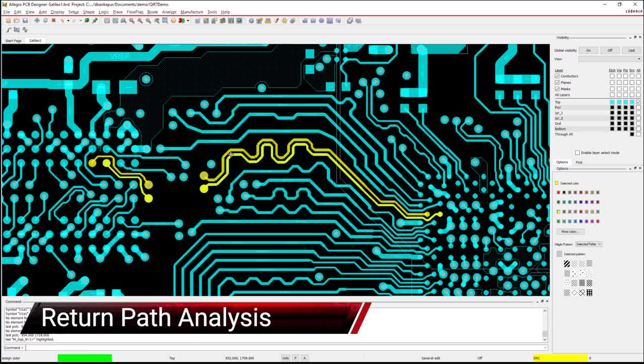Click the Top layer Etch cyan swatch
This screenshot has height=364, width=644.
612,102
